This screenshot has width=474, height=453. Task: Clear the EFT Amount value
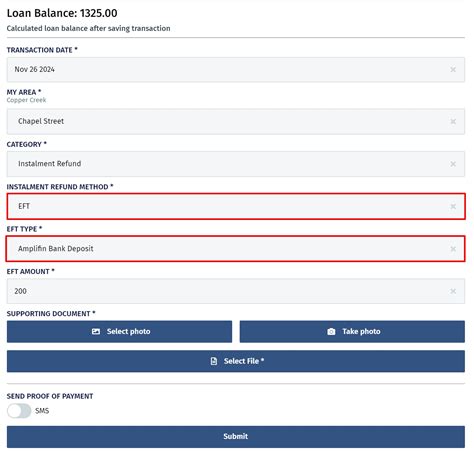coord(453,291)
